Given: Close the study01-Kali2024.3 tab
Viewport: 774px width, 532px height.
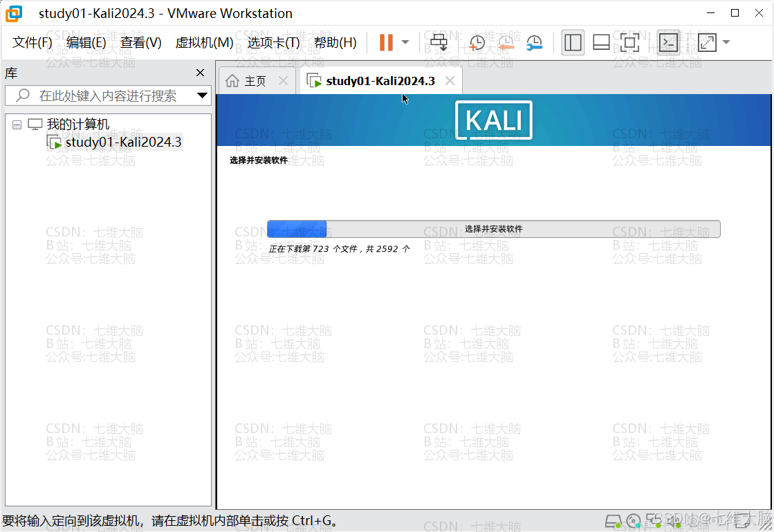Looking at the screenshot, I should click(x=450, y=81).
